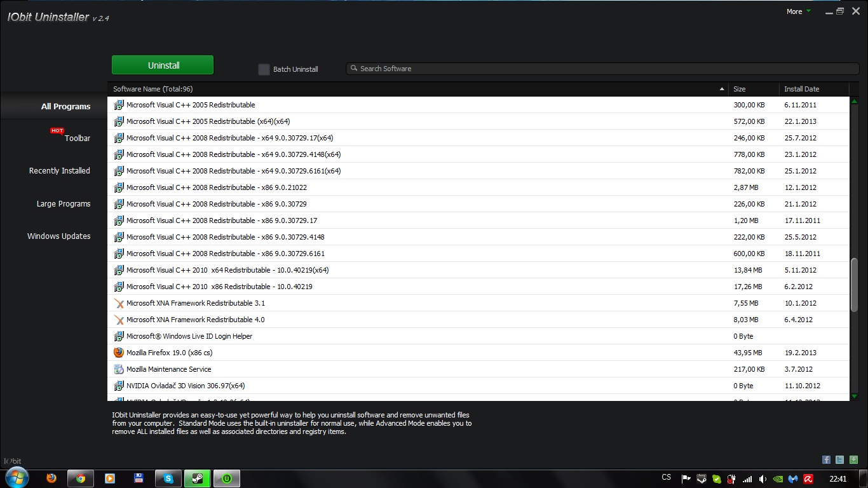868x488 pixels.
Task: Open the IObit Facebook page icon
Action: (827, 459)
